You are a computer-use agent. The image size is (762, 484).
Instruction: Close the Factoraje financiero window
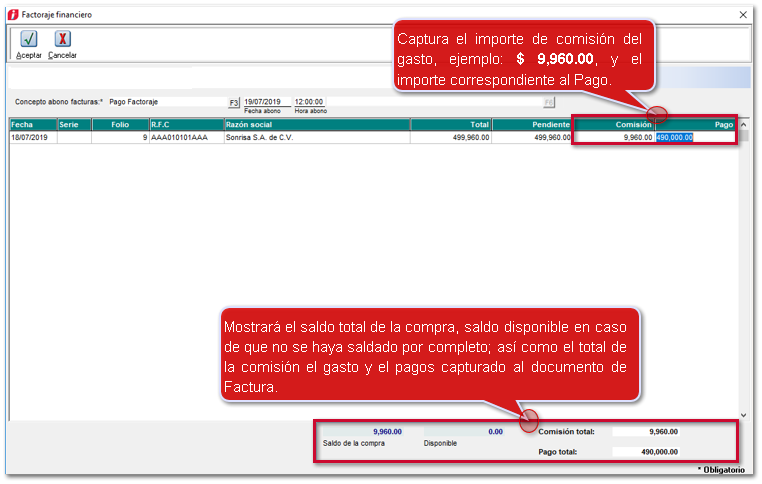[743, 15]
